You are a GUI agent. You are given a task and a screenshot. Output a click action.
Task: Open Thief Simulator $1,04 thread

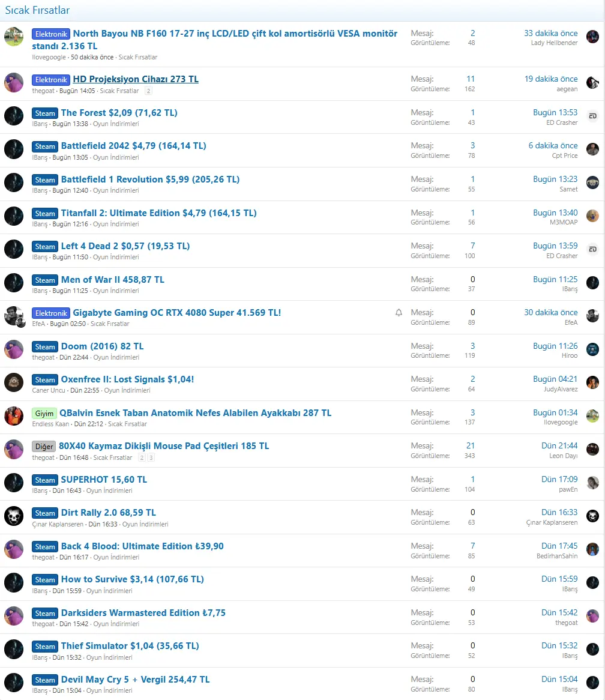(x=130, y=646)
